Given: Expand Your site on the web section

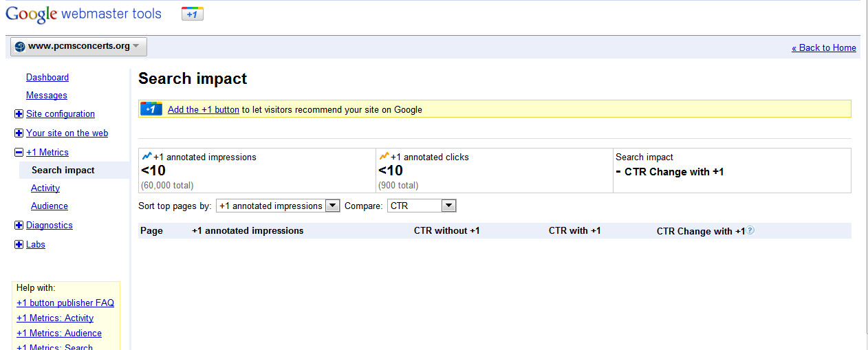Looking at the screenshot, I should click(x=19, y=133).
